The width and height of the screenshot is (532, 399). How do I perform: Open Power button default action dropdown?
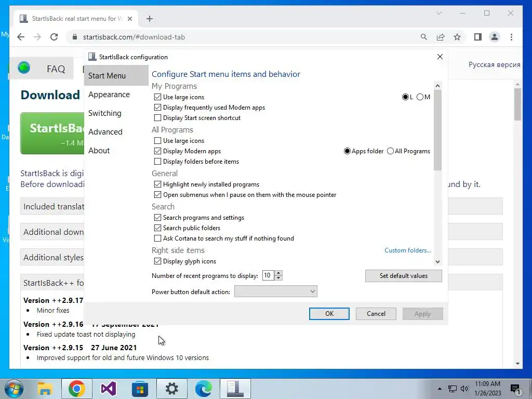click(x=275, y=291)
